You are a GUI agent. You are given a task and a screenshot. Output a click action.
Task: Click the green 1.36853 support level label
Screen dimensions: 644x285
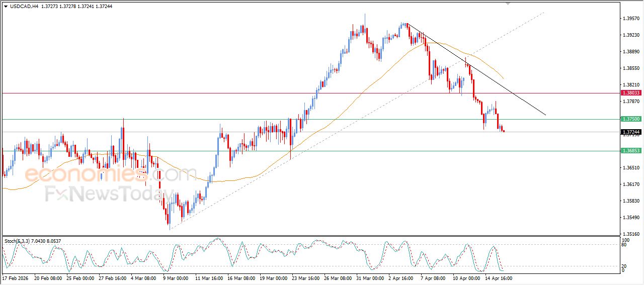[x=630, y=151]
